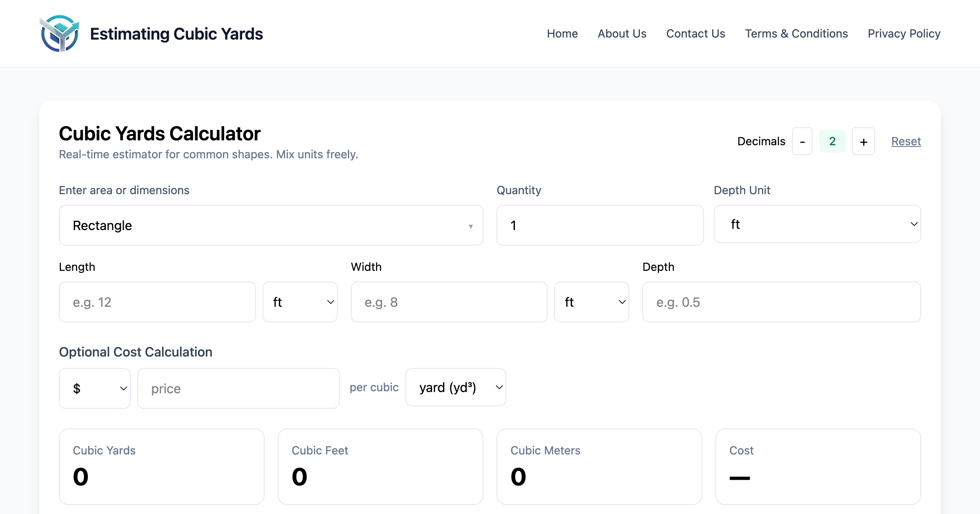Click the Reset link
Screen dimensions: 980x514
[x=906, y=141]
